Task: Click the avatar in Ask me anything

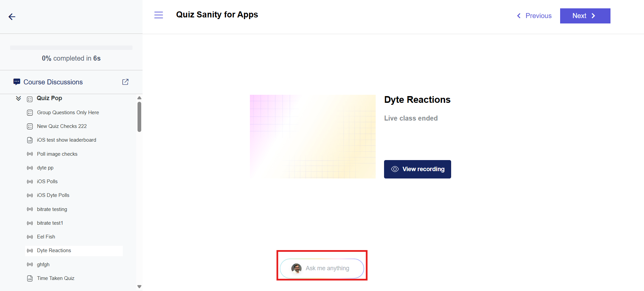Action: tap(297, 268)
